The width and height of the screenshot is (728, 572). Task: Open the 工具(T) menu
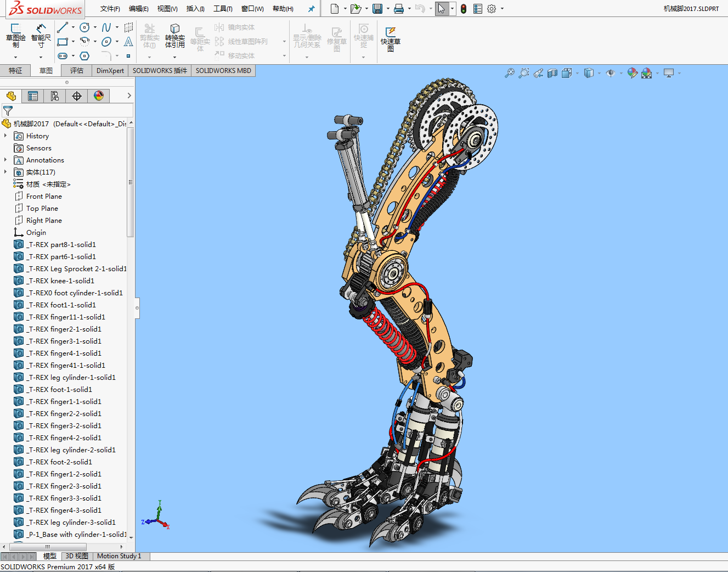pyautogui.click(x=223, y=9)
